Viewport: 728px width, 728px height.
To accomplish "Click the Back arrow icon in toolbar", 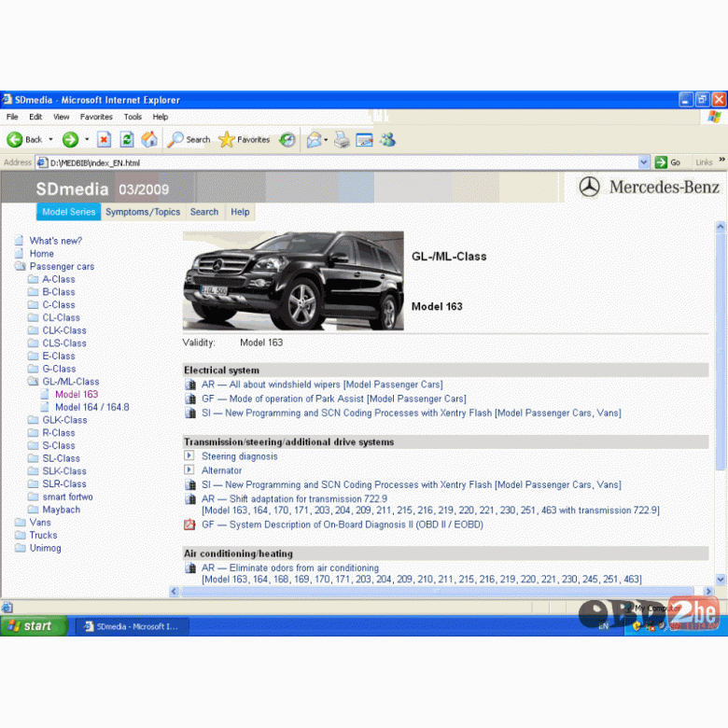I will click(15, 139).
